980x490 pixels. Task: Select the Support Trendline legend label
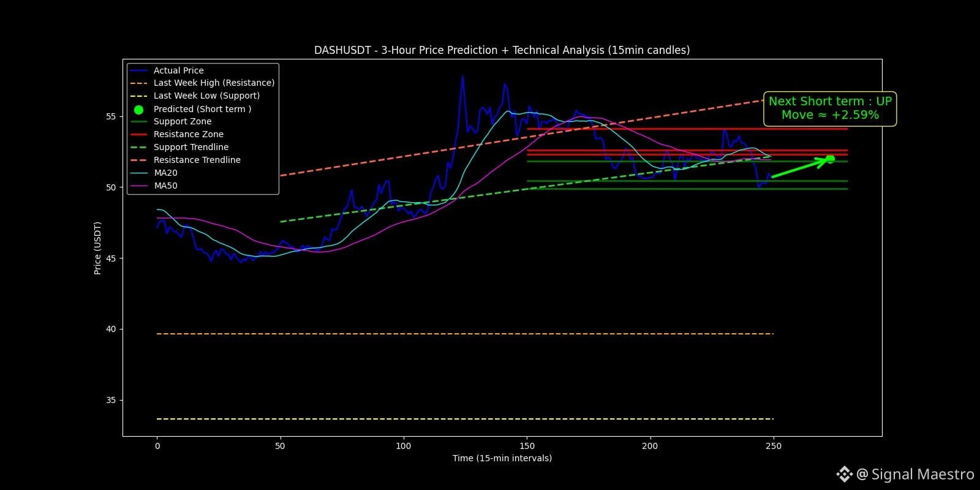point(191,147)
